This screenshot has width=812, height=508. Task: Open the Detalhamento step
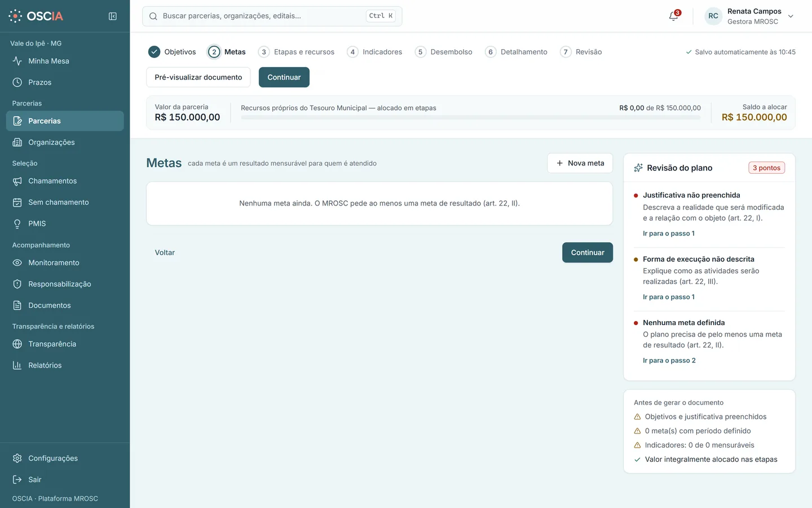point(516,52)
